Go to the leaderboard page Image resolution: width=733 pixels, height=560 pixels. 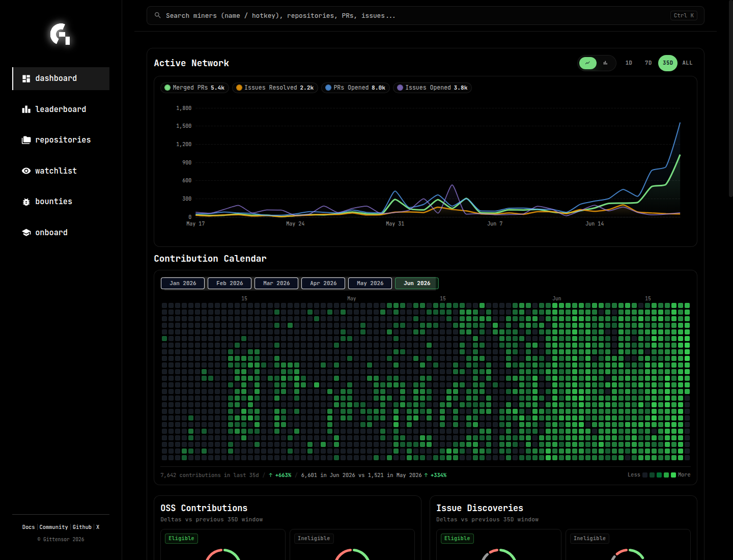(61, 109)
